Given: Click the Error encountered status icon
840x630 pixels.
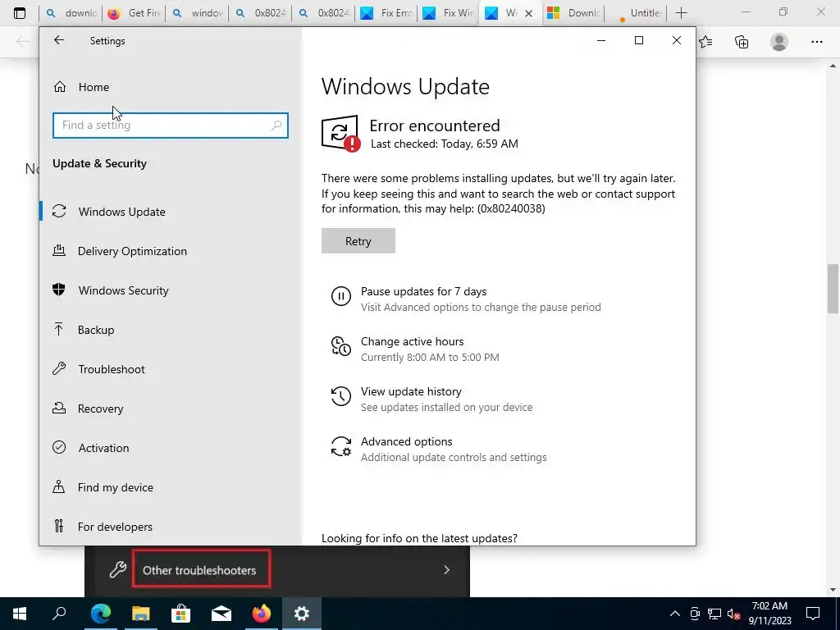Looking at the screenshot, I should click(340, 134).
